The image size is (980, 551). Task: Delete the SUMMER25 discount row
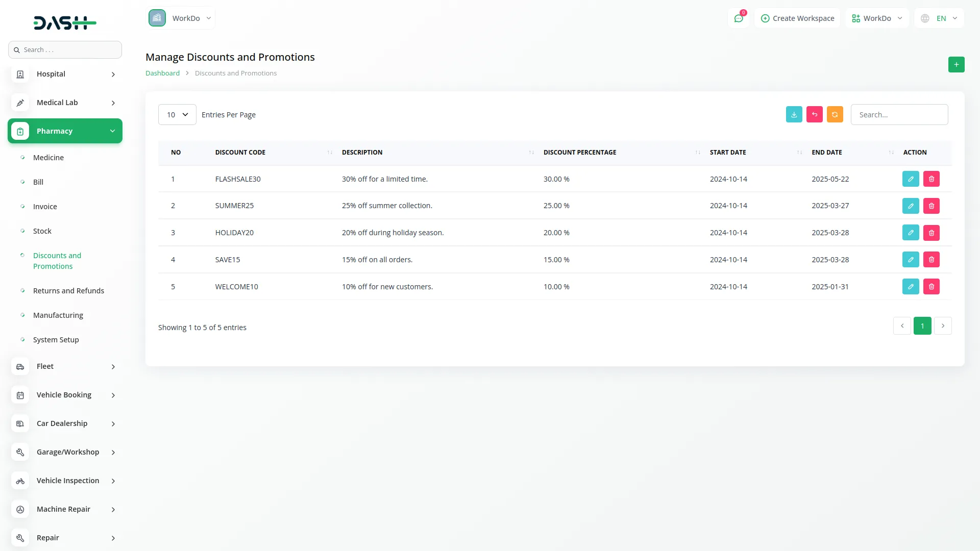(x=931, y=206)
